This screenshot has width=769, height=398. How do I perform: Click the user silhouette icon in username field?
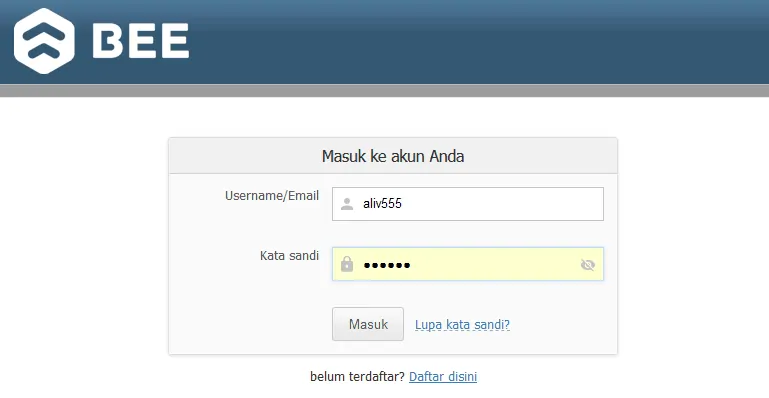[x=347, y=204]
